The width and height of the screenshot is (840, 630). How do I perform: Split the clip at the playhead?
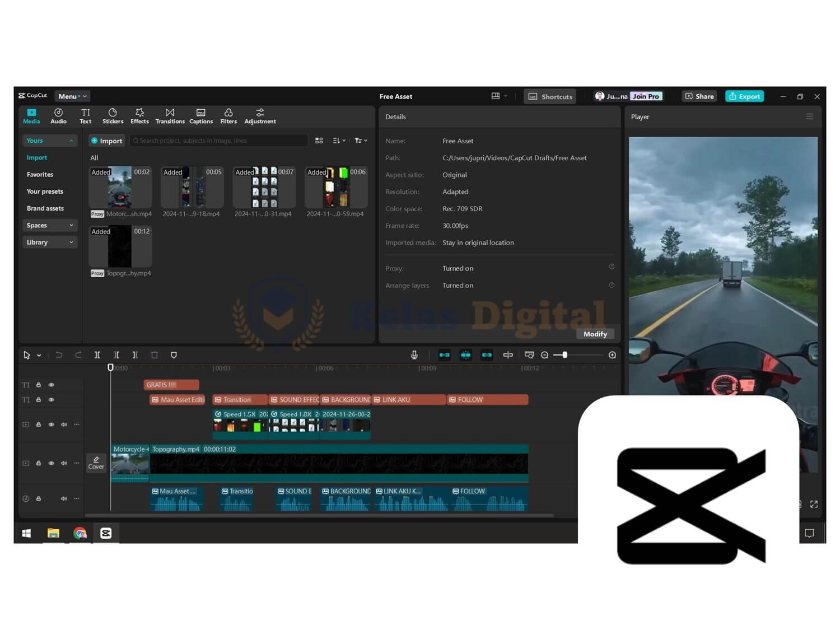[97, 355]
